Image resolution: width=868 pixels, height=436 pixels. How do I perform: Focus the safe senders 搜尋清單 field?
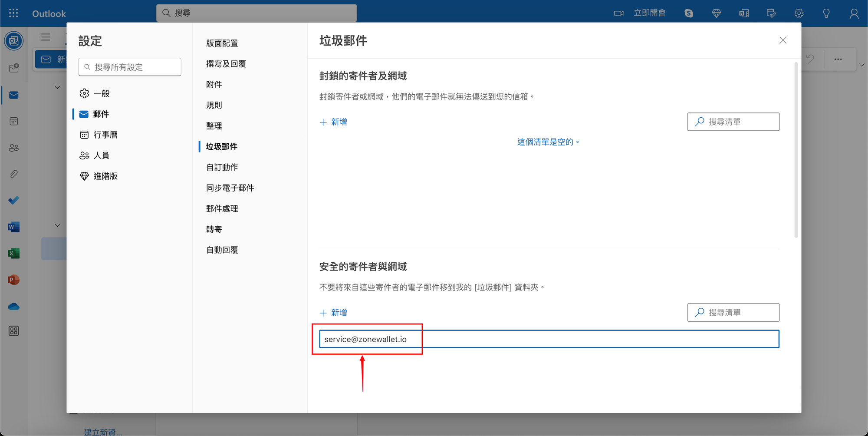pos(733,312)
